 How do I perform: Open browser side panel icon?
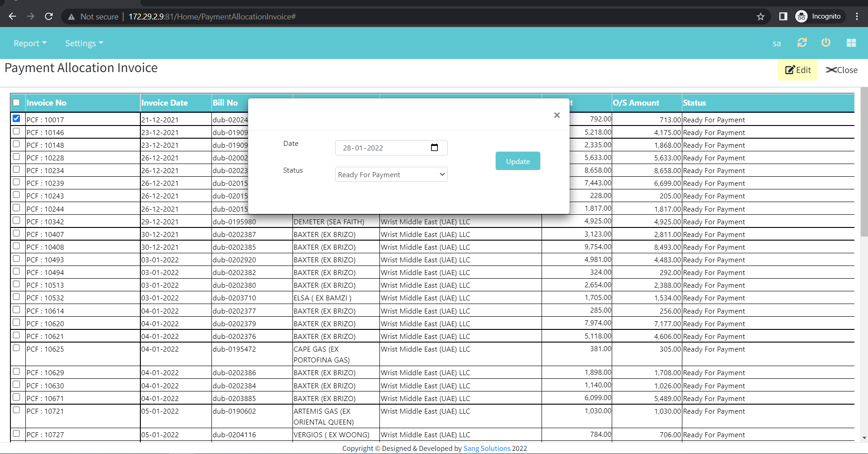783,17
